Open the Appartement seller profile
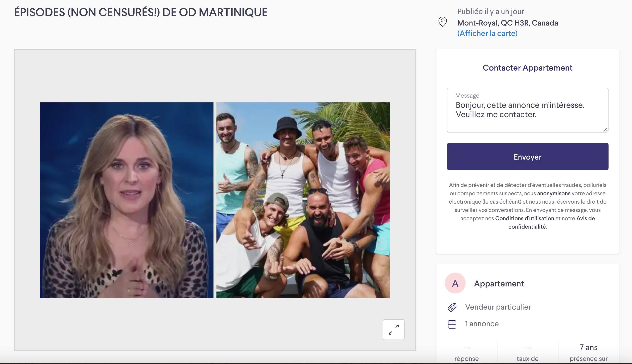The image size is (632, 364). point(499,284)
